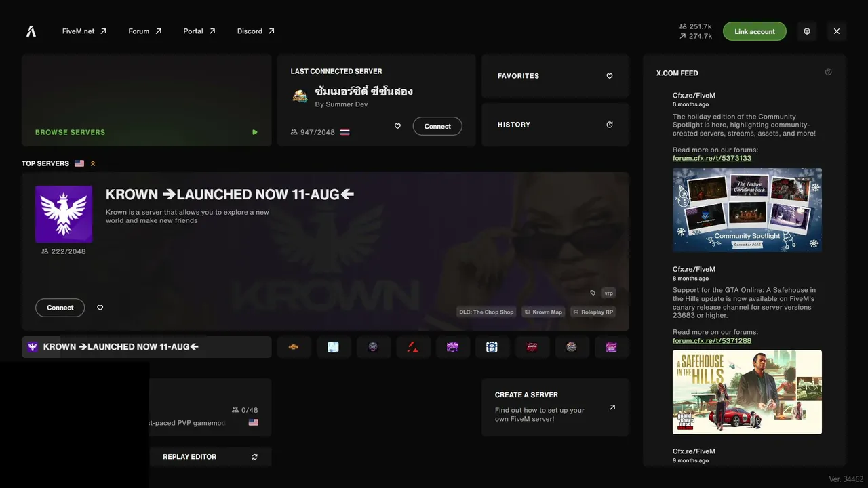The height and width of the screenshot is (488, 868).
Task: Open settings via the gear icon
Action: click(807, 31)
